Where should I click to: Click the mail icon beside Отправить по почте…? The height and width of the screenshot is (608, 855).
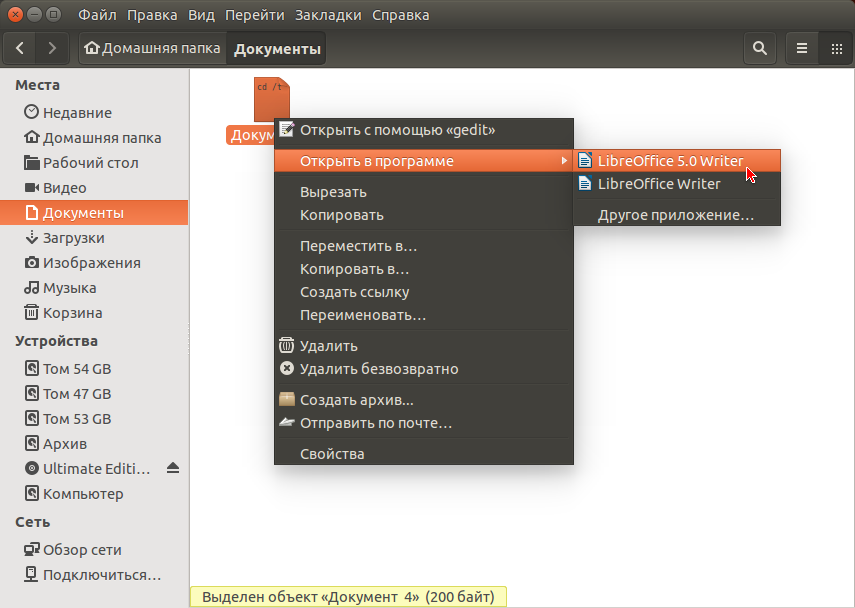tap(287, 422)
